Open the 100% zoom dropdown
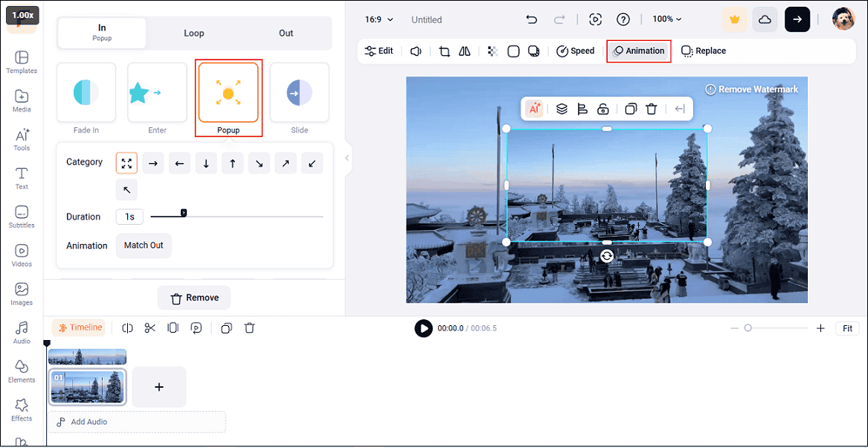 tap(667, 19)
